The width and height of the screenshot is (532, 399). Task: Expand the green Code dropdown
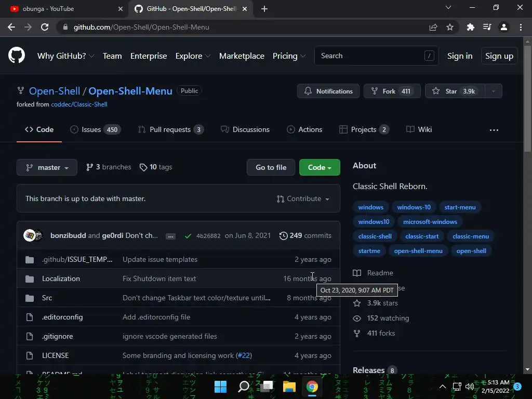point(320,167)
